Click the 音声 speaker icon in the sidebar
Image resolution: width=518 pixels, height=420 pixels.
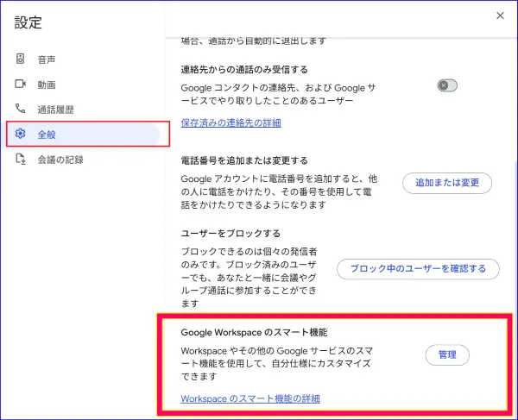(x=20, y=59)
